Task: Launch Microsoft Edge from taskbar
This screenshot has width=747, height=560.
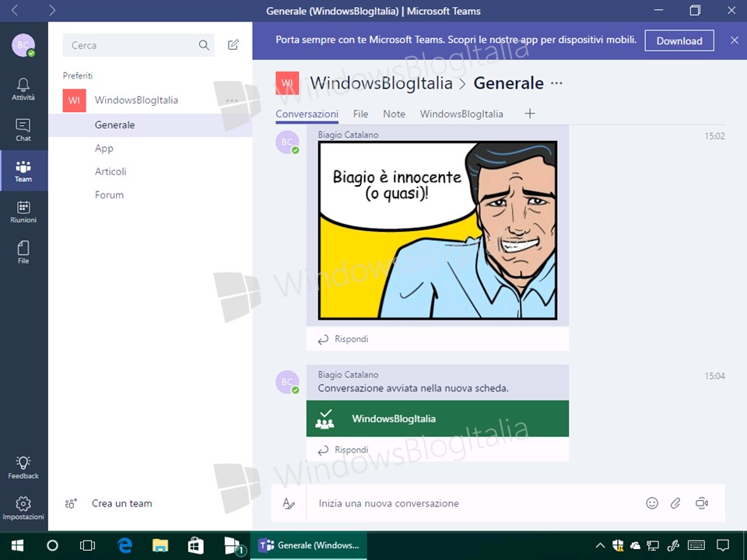Action: click(x=124, y=546)
